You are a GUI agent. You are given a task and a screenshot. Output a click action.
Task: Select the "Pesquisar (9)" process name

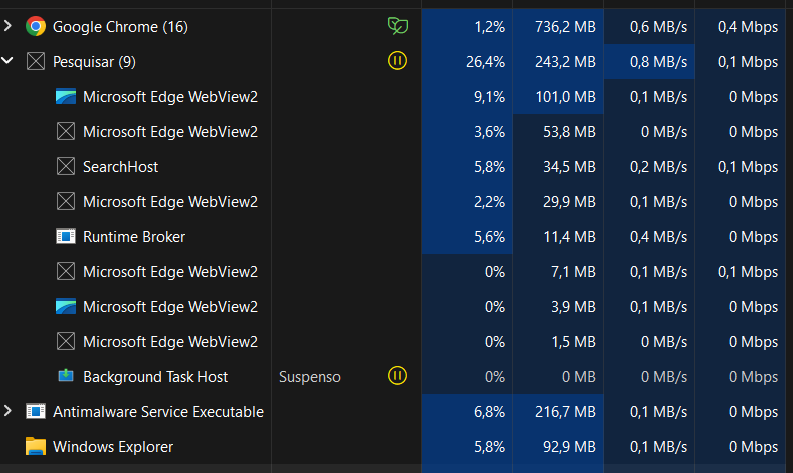(x=94, y=62)
